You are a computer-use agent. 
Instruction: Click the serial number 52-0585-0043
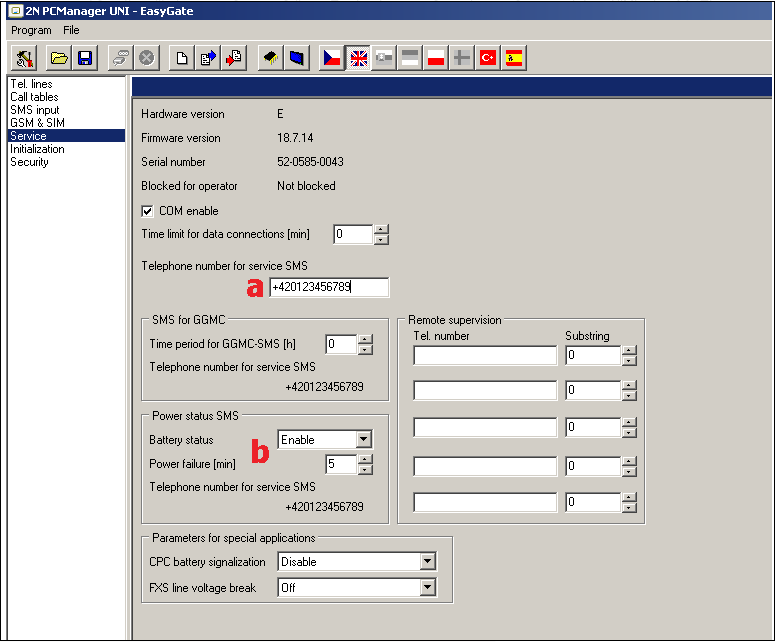(310, 162)
